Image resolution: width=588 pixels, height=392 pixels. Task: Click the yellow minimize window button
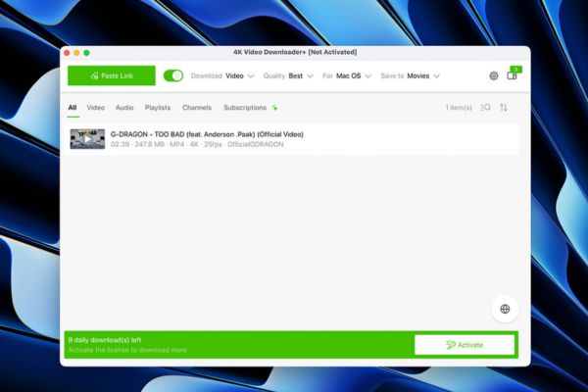76,53
